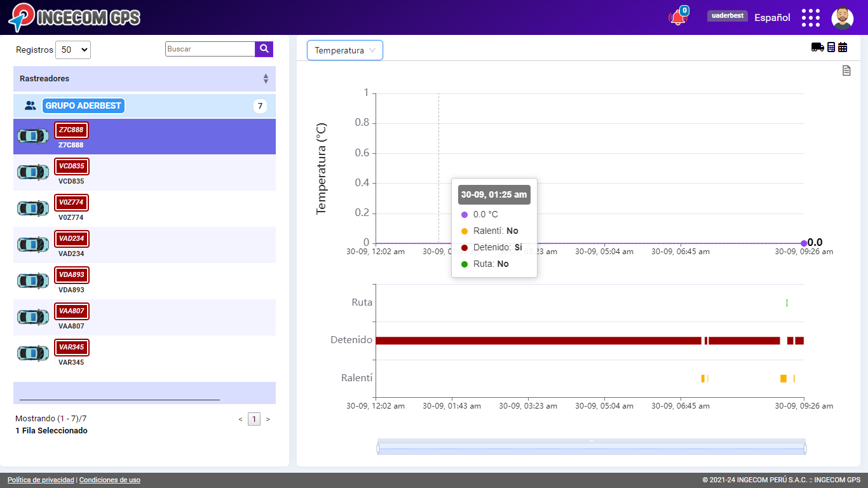The width and height of the screenshot is (868, 488).
Task: Open the nine-dot apps grid menu
Action: (x=810, y=18)
